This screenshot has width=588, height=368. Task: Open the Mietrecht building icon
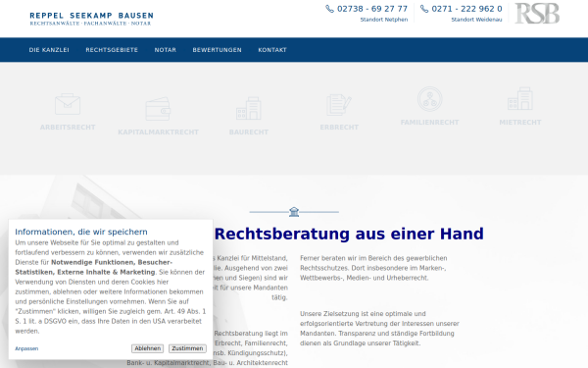(520, 99)
